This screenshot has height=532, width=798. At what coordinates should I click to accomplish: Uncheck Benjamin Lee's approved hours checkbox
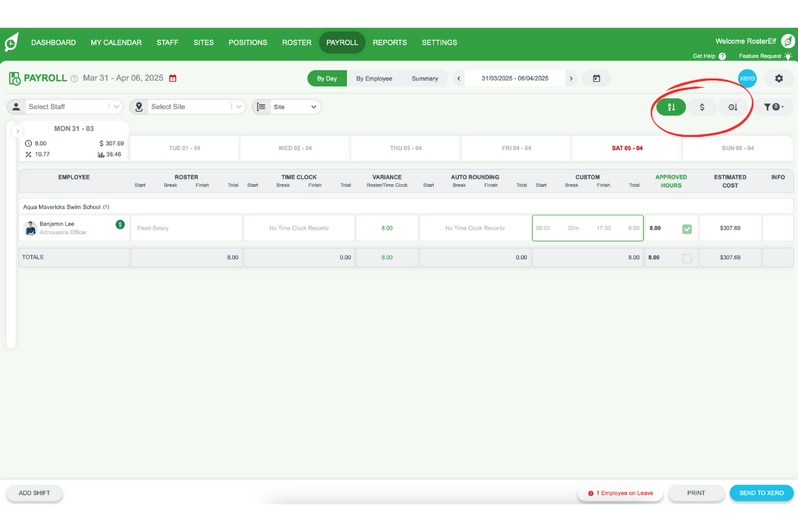[x=688, y=227]
